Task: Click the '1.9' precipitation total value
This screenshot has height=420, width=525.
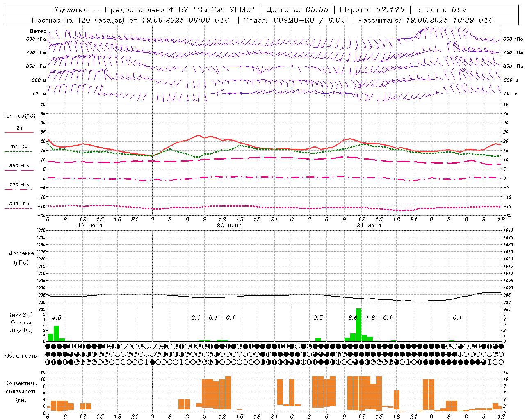Action: (370, 317)
